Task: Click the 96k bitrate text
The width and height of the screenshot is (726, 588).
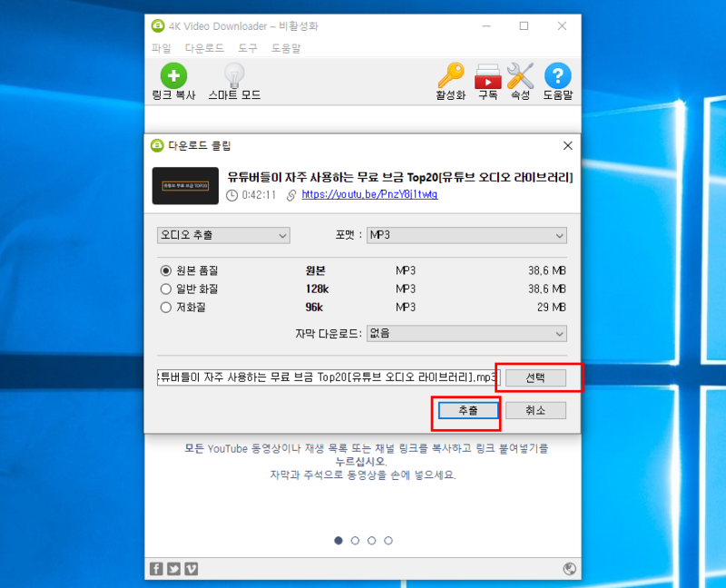Action: (314, 307)
